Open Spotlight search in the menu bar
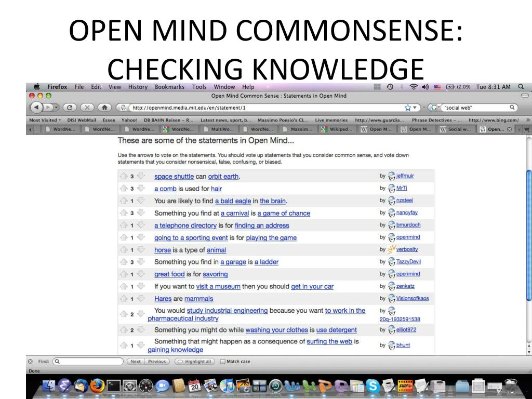The height and width of the screenshot is (399, 532). 521,87
